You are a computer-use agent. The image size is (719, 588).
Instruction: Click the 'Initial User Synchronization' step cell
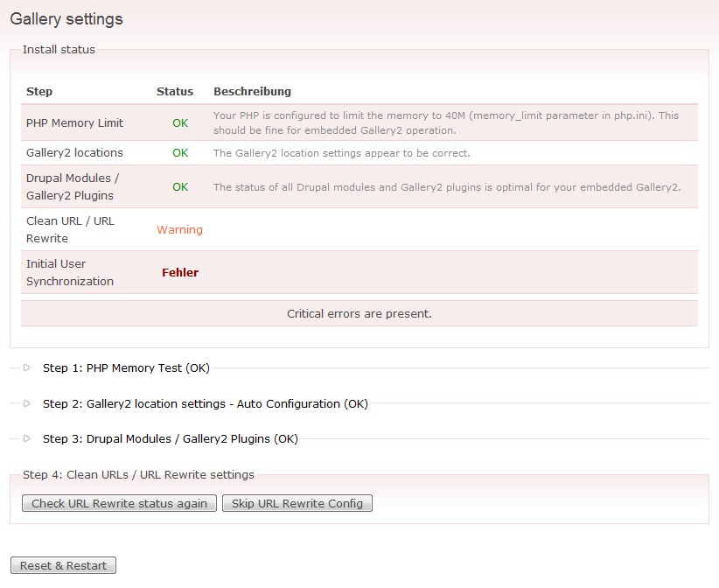point(70,272)
